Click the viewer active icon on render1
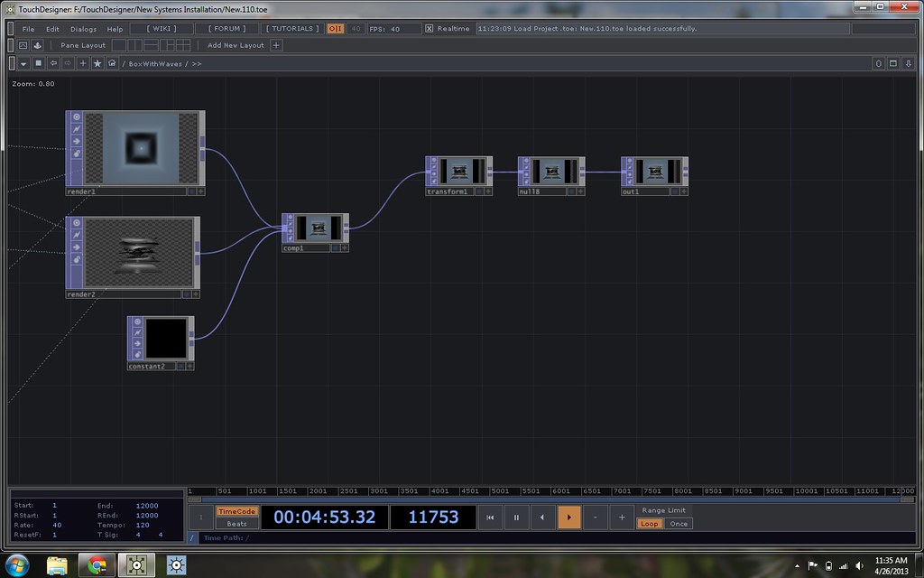Image resolution: width=924 pixels, height=578 pixels. click(77, 117)
